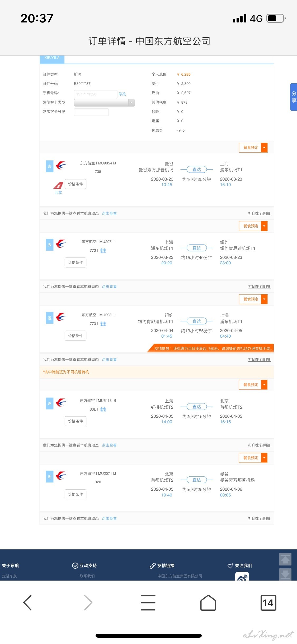Open the browser hamburger menu
Screen dimensions: 297x644
tap(148, 602)
